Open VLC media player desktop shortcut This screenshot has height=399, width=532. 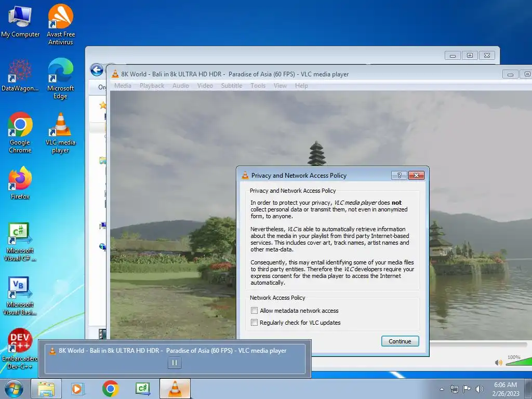click(60, 132)
